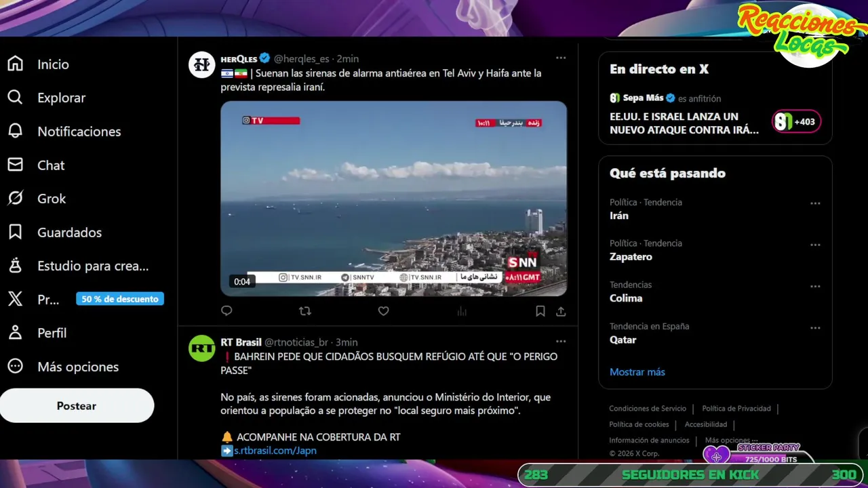Open RT Brasil profile avatar
The image size is (868, 488).
pos(201,348)
